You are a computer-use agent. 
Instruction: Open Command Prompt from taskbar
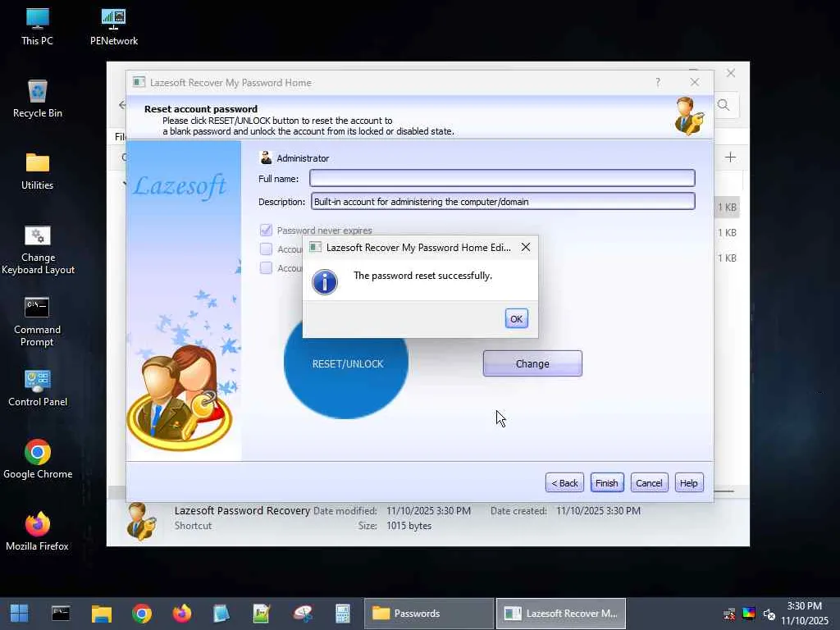point(61,614)
